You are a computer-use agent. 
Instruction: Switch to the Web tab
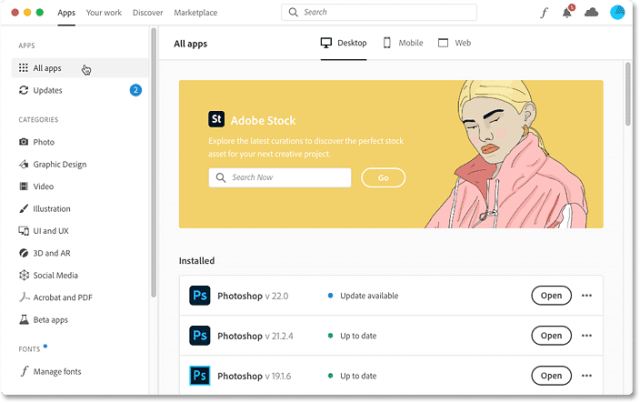point(454,43)
